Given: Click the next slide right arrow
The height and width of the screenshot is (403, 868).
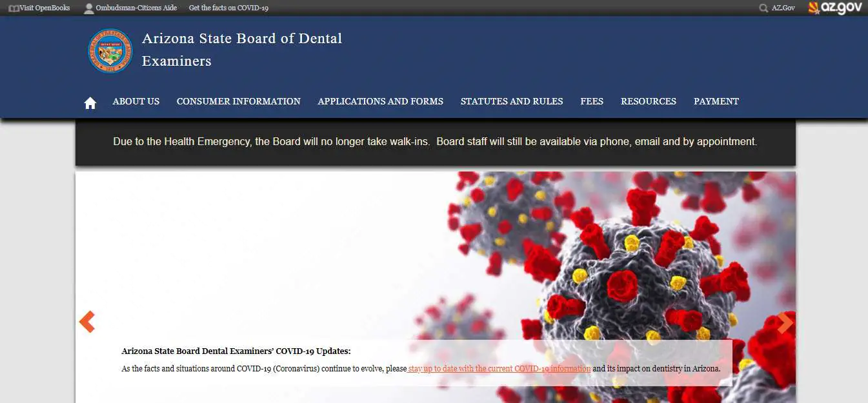Looking at the screenshot, I should click(x=785, y=322).
